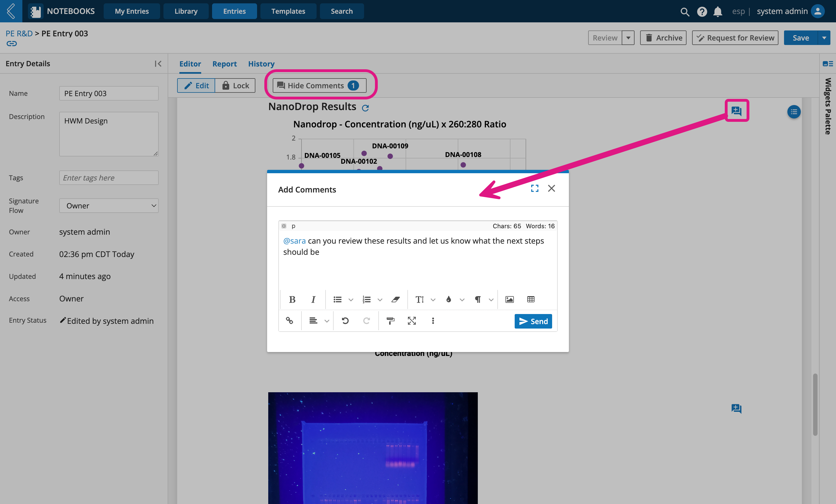Screen dimensions: 836x504
Task: Open the PE R&D breadcrumb link
Action: pyautogui.click(x=19, y=33)
